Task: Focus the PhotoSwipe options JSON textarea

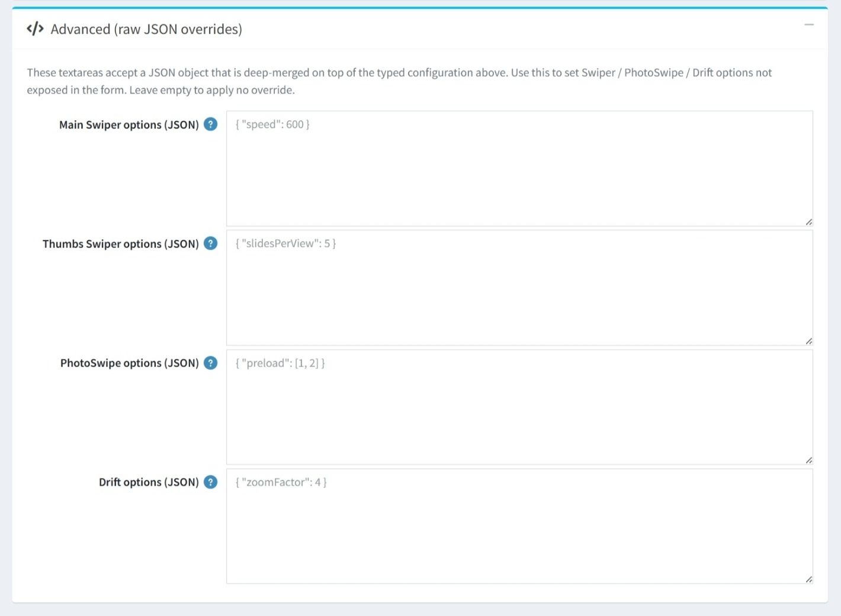Action: [519, 407]
